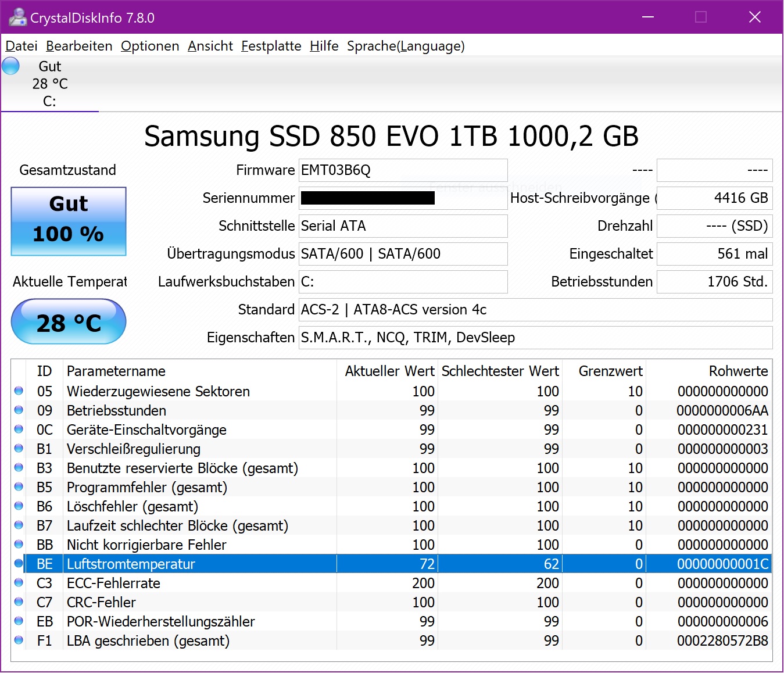The width and height of the screenshot is (784, 673).
Task: Open the Hilfe menu
Action: pyautogui.click(x=324, y=46)
